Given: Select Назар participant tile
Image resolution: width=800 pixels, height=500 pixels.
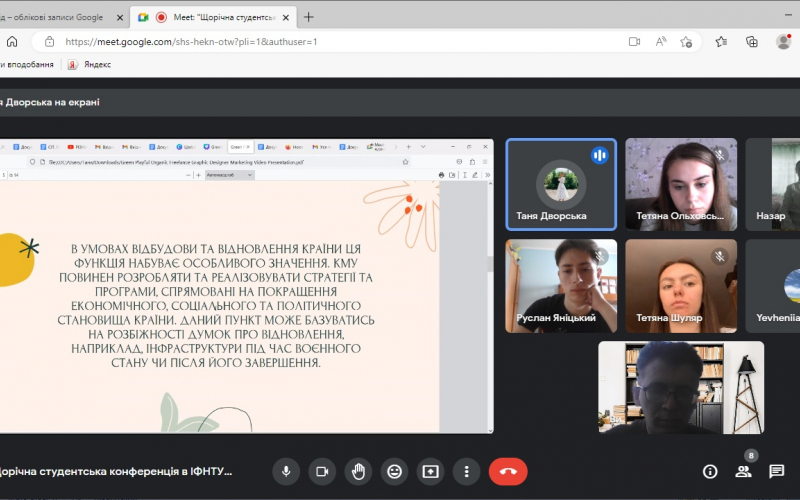Looking at the screenshot, I should (x=773, y=185).
